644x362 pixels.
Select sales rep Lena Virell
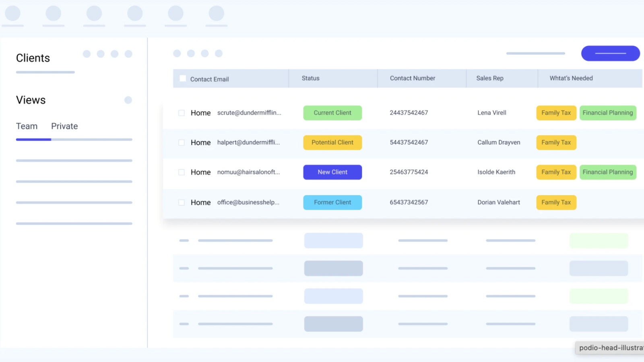pyautogui.click(x=492, y=113)
